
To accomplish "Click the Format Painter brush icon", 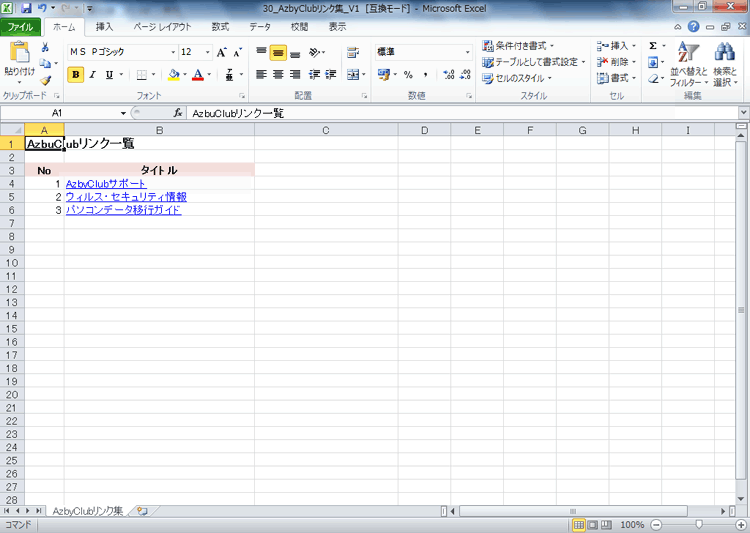I will [x=45, y=80].
